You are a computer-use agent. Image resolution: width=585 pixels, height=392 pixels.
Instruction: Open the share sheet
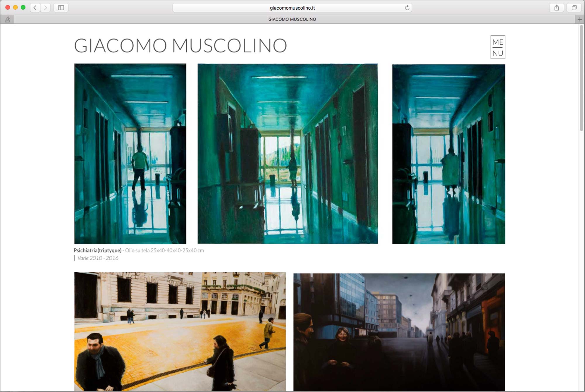pyautogui.click(x=557, y=8)
